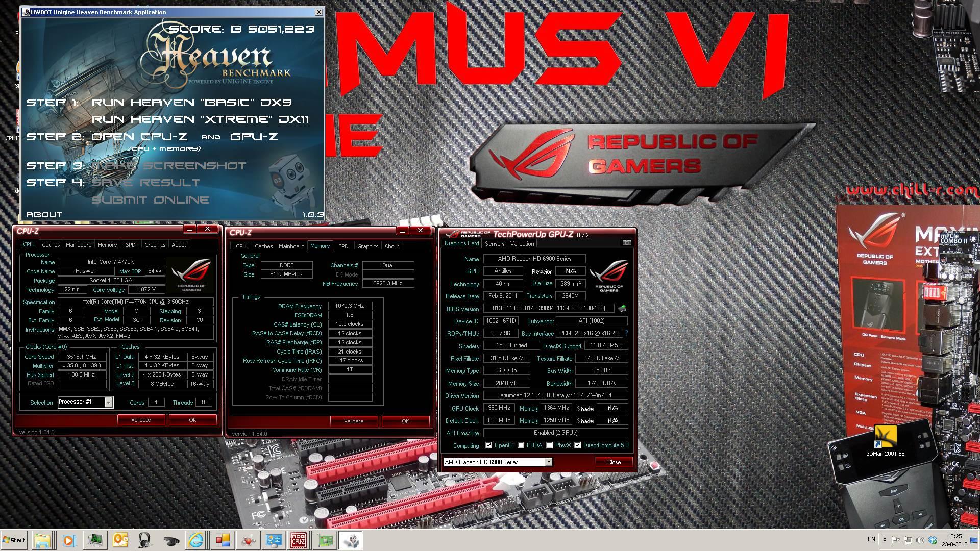Click the GPU-Z screenshot camera icon
Screen dimensions: 980x551
(x=626, y=243)
